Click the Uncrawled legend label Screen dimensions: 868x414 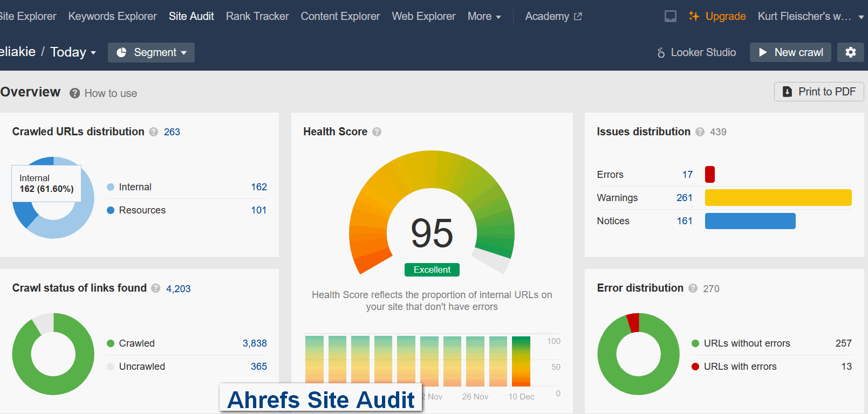(142, 367)
